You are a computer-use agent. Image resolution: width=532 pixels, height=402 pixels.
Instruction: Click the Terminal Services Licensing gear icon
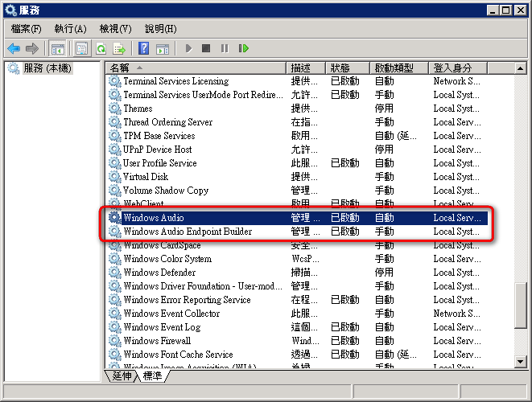pos(114,81)
